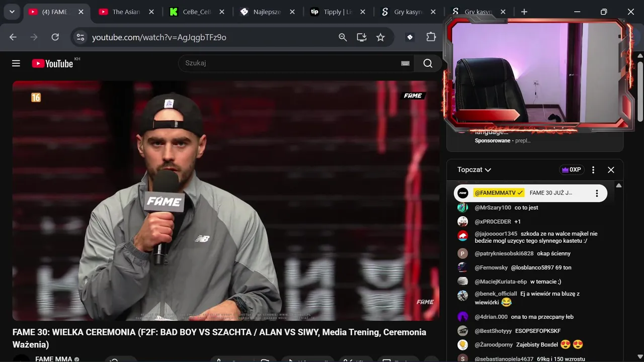Click @jajooooor1345 username in chat
Screen dimensions: 644x362
[496, 234]
